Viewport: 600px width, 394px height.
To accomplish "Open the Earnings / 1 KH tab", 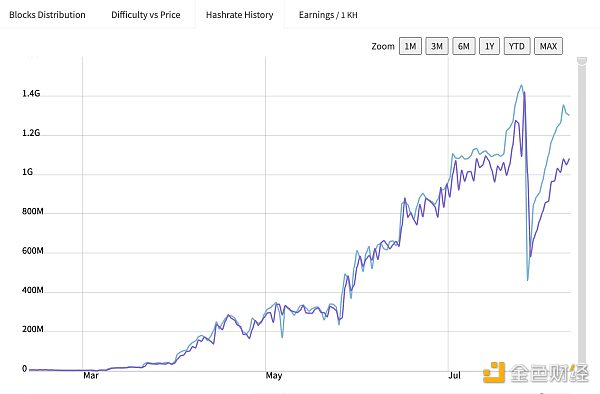I will pos(328,15).
